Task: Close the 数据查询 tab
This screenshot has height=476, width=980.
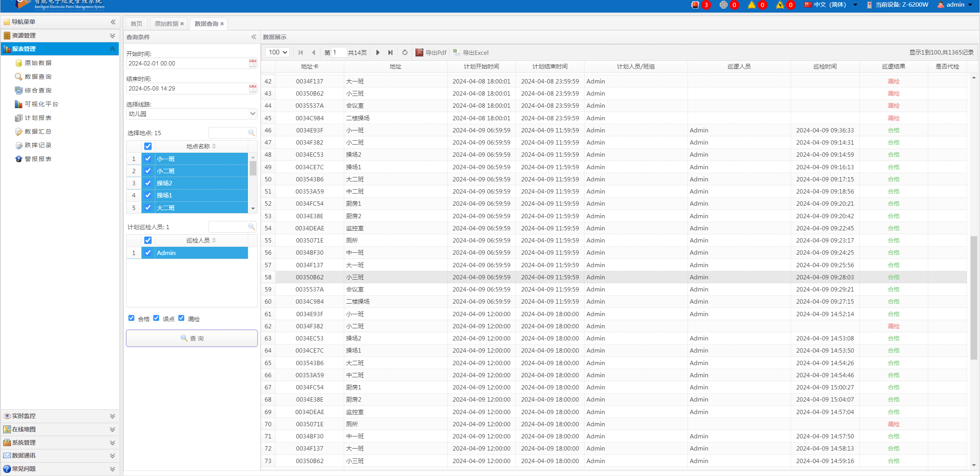Action: [x=222, y=24]
